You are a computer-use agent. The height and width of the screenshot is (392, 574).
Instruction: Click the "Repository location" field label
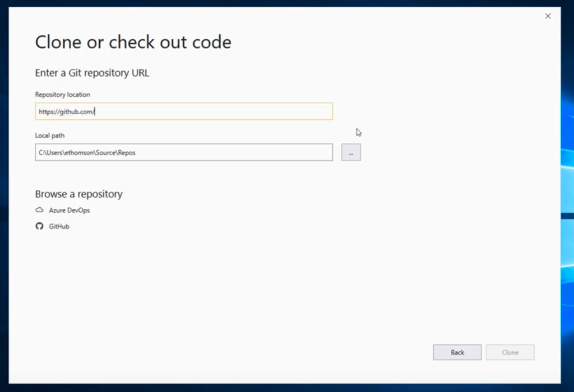pyautogui.click(x=62, y=95)
